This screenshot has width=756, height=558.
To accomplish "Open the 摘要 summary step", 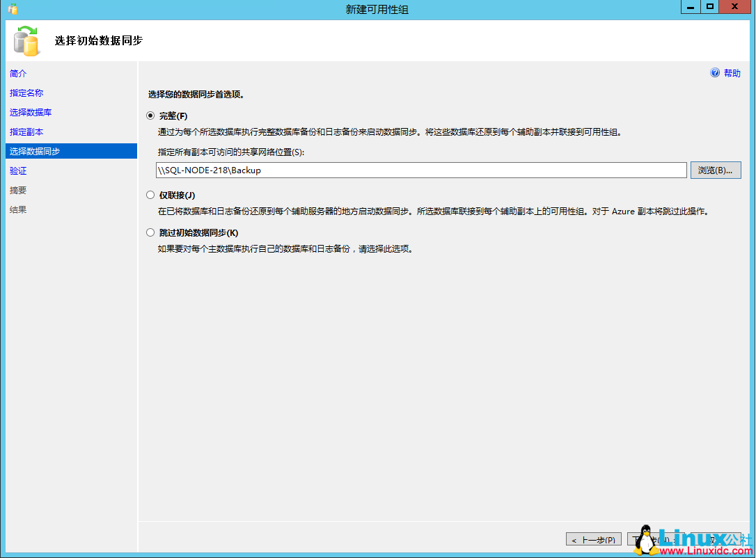I will click(x=17, y=190).
